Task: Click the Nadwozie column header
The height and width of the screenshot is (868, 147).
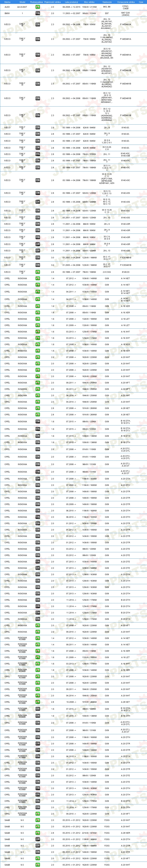Action: click(x=107, y=2)
